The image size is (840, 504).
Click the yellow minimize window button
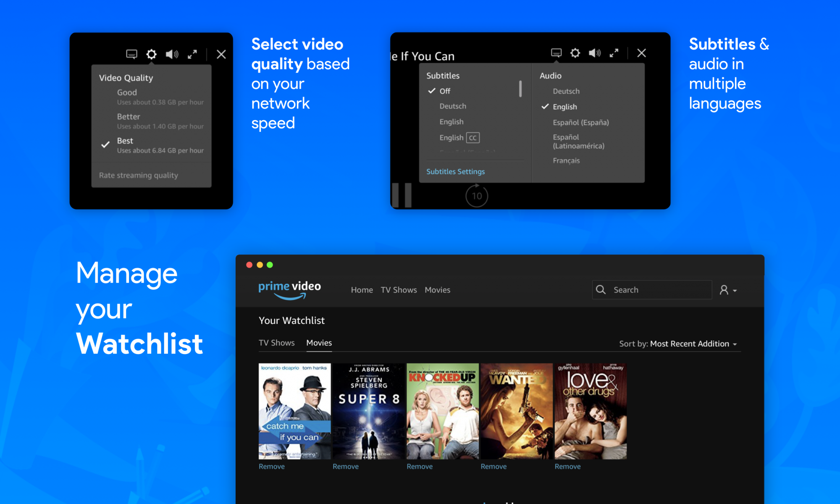[260, 265]
